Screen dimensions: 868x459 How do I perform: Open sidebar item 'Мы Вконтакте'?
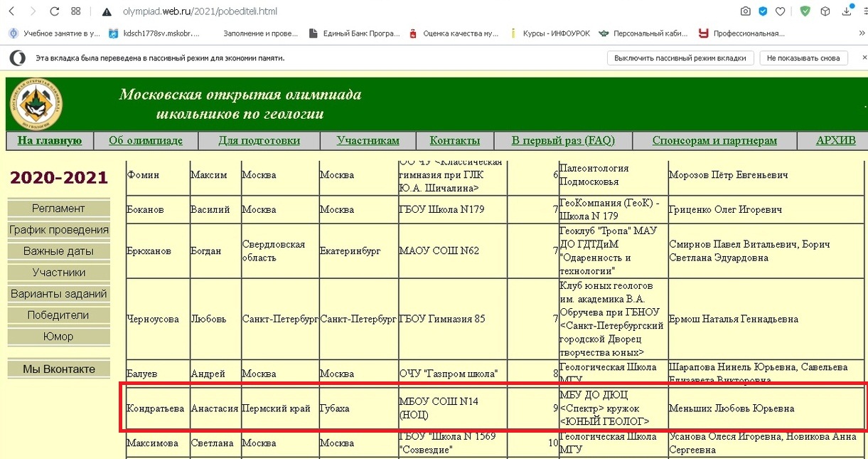click(58, 369)
